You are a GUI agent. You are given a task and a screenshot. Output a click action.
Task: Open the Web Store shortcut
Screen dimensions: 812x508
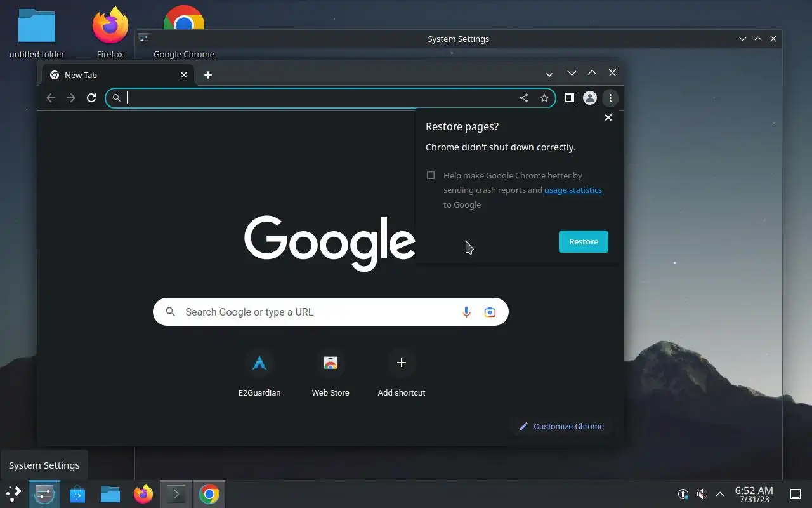pyautogui.click(x=331, y=373)
